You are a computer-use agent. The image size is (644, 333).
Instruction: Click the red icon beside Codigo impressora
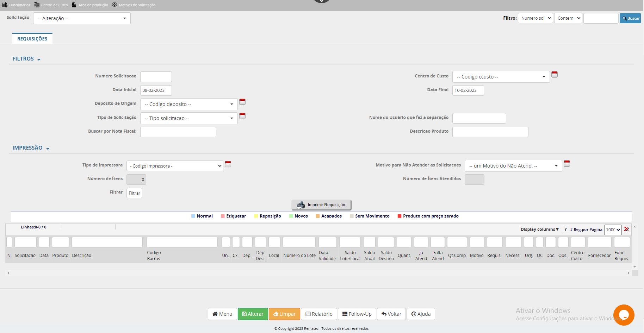click(228, 164)
